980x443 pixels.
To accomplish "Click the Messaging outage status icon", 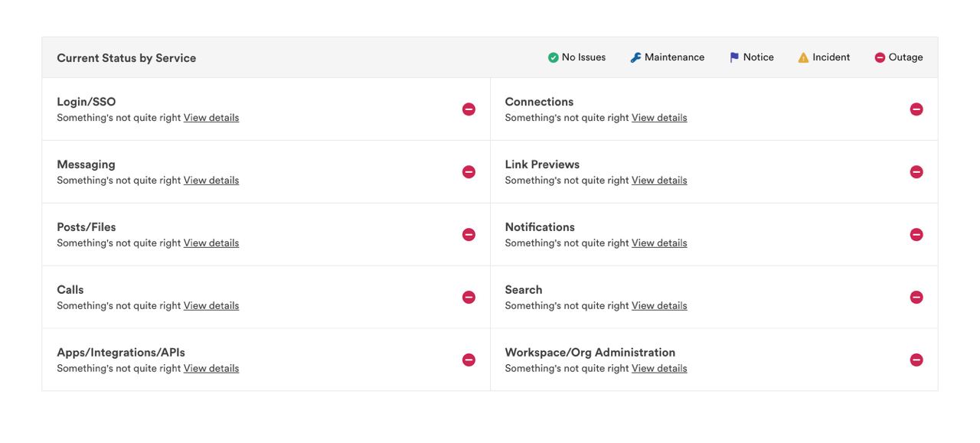I will tap(469, 172).
